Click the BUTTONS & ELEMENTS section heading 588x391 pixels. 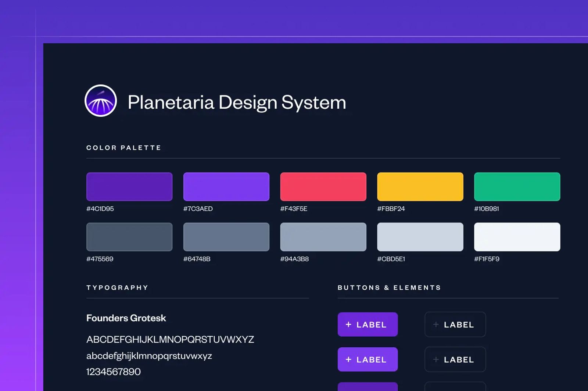pyautogui.click(x=389, y=287)
